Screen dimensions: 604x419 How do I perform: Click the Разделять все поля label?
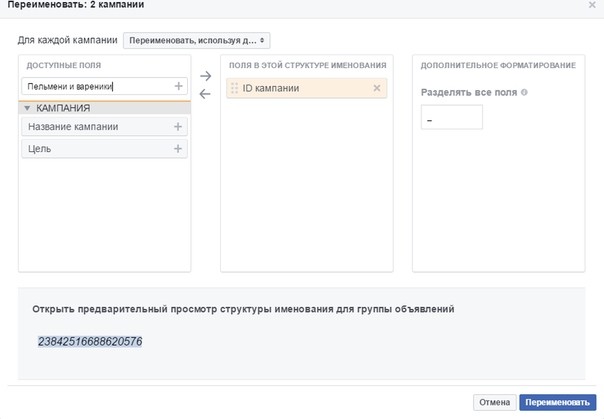pyautogui.click(x=469, y=92)
